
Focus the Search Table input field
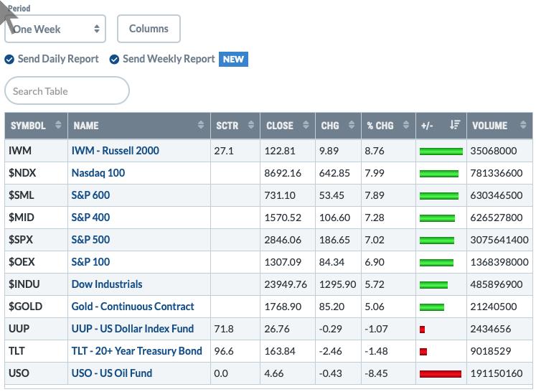[67, 90]
